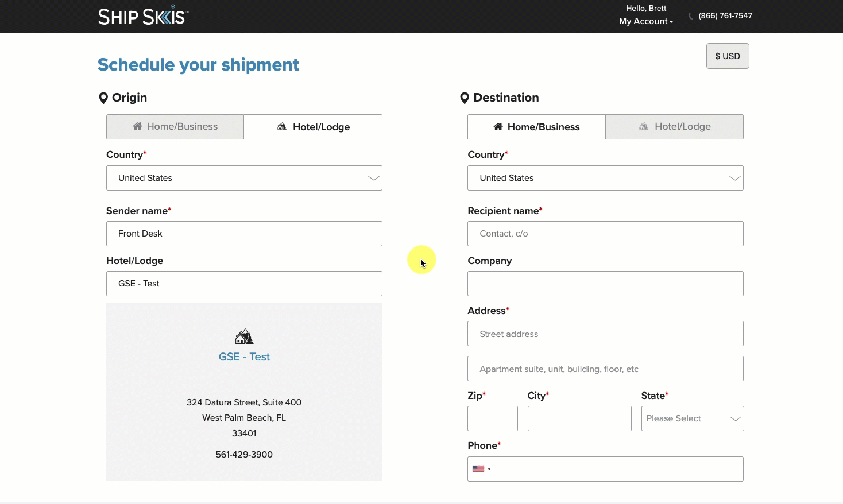Viewport: 843px width, 504px height.
Task: Click the lodge phone 561-429-3900
Action: [244, 455]
